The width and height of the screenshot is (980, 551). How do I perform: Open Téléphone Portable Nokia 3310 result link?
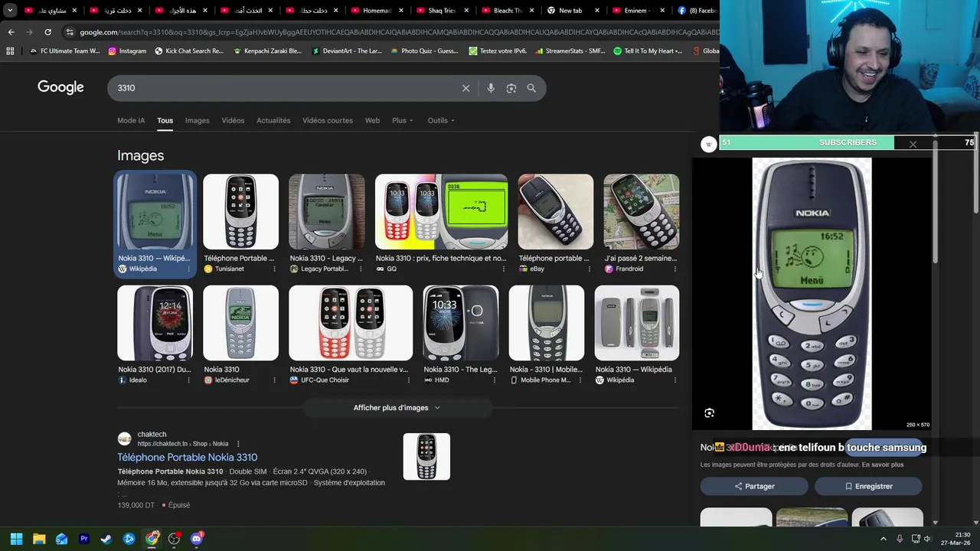pyautogui.click(x=187, y=457)
